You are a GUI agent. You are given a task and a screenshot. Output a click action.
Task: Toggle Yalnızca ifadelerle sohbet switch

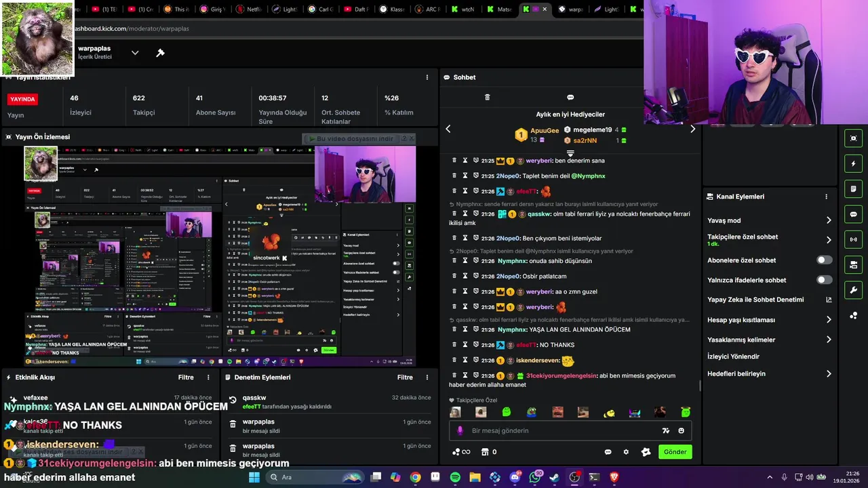(x=824, y=280)
